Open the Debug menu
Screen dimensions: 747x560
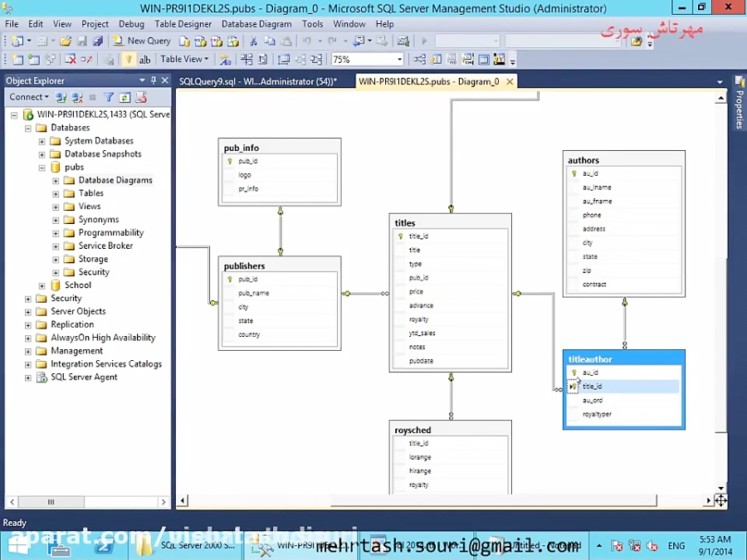[x=131, y=24]
